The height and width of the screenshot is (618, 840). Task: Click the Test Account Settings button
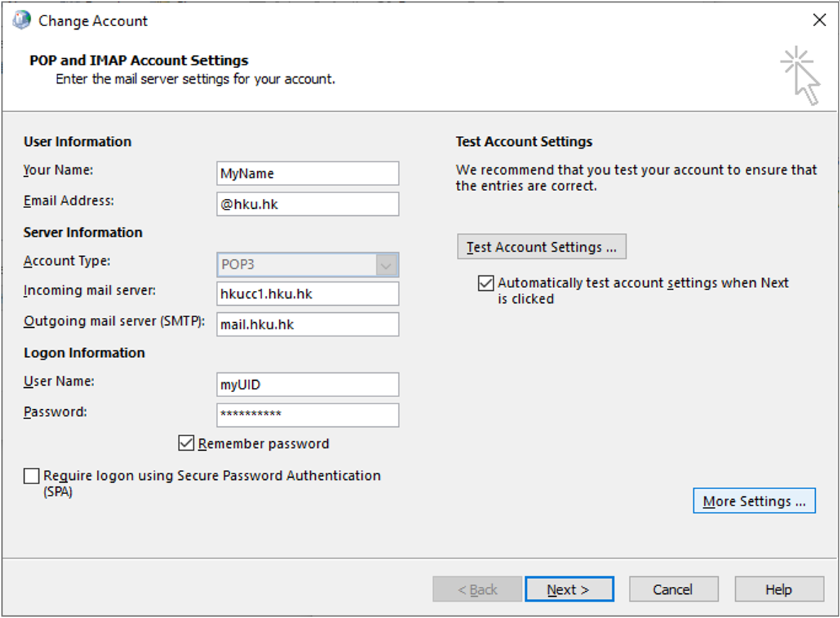click(541, 246)
